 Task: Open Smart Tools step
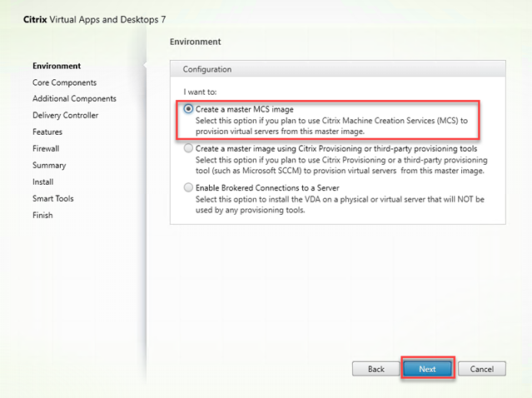click(x=53, y=198)
